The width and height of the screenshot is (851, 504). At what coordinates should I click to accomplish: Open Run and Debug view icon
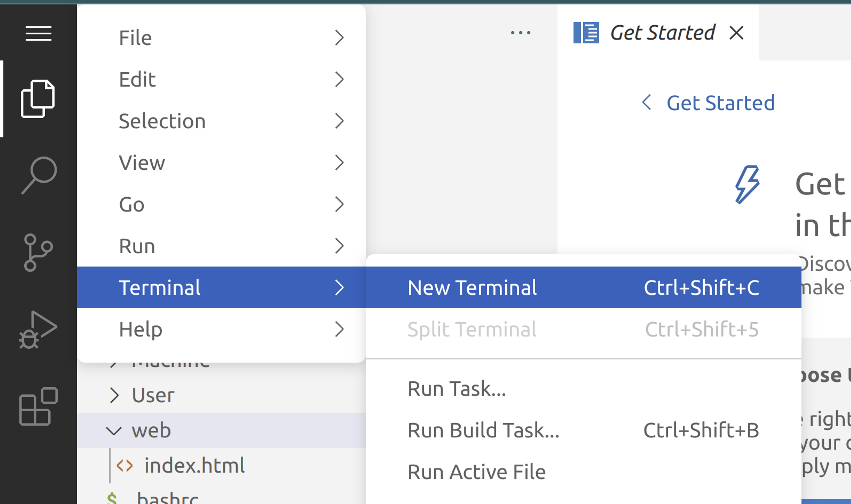click(38, 329)
